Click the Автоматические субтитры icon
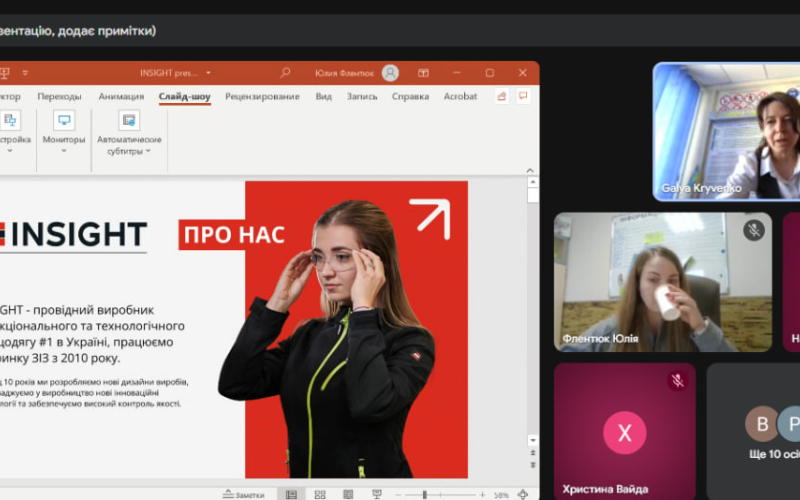 (x=129, y=120)
